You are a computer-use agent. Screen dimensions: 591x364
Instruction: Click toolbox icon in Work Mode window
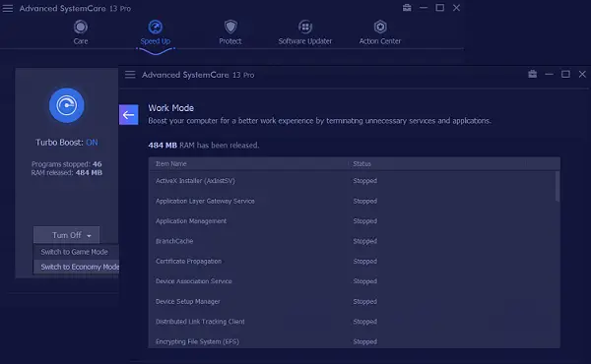(x=532, y=74)
